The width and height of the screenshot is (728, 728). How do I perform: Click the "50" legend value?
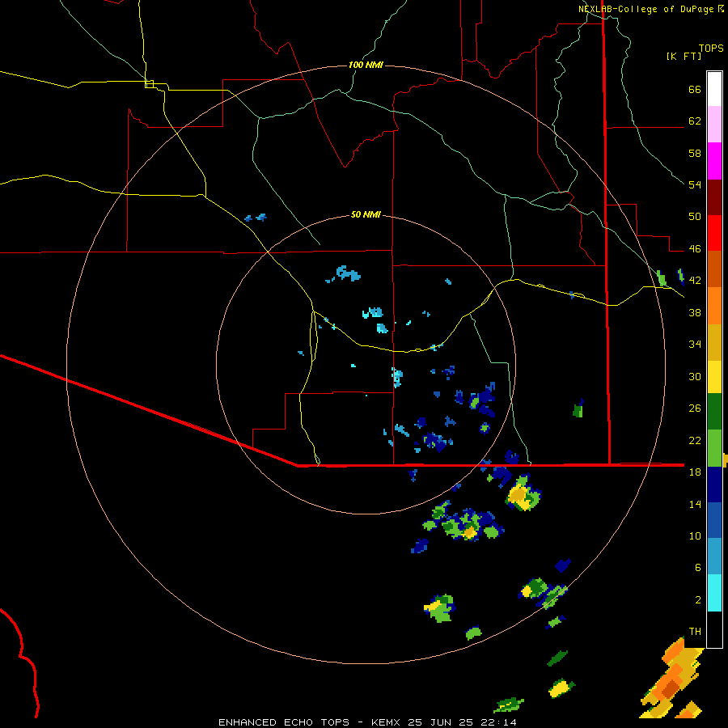pyautogui.click(x=695, y=217)
